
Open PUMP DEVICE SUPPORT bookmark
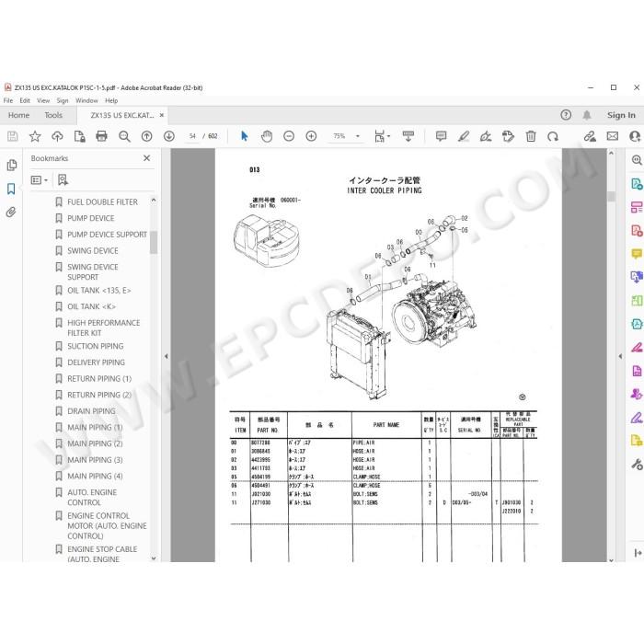pyautogui.click(x=107, y=234)
